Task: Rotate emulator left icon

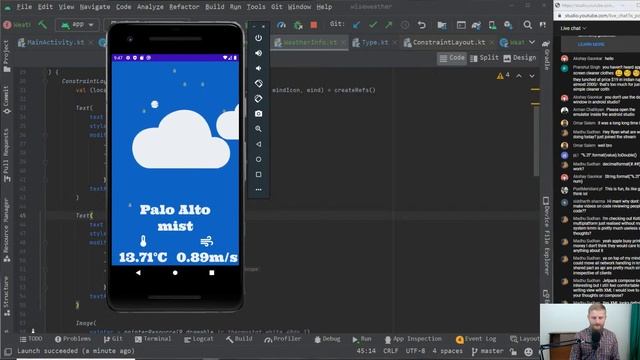Action: [258, 83]
